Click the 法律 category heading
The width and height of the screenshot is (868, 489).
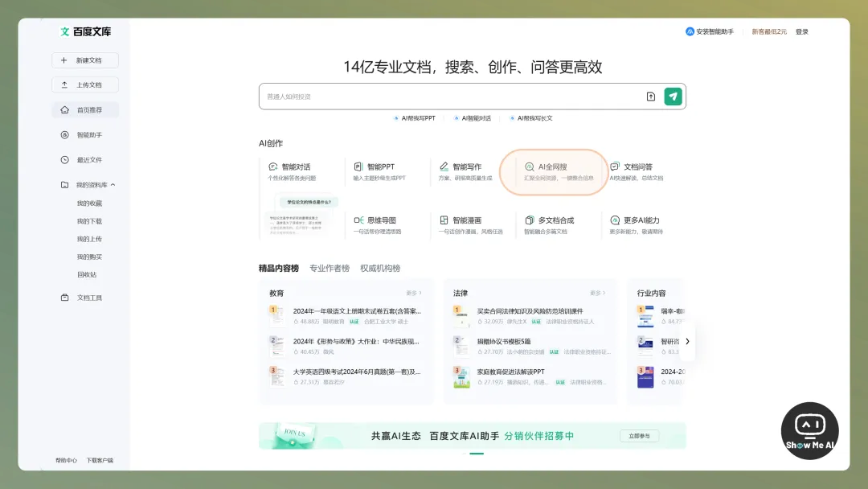[460, 293]
